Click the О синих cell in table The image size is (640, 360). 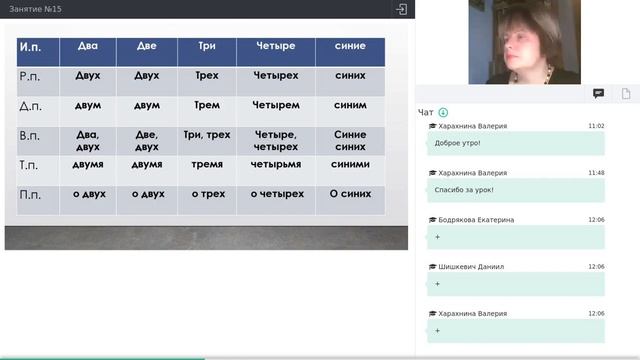pyautogui.click(x=350, y=200)
